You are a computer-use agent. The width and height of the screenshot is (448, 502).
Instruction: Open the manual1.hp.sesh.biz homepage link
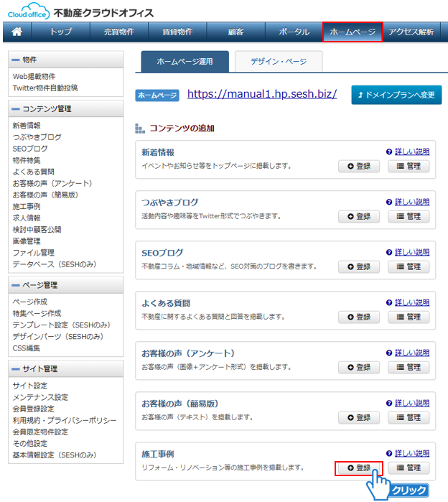coord(261,94)
